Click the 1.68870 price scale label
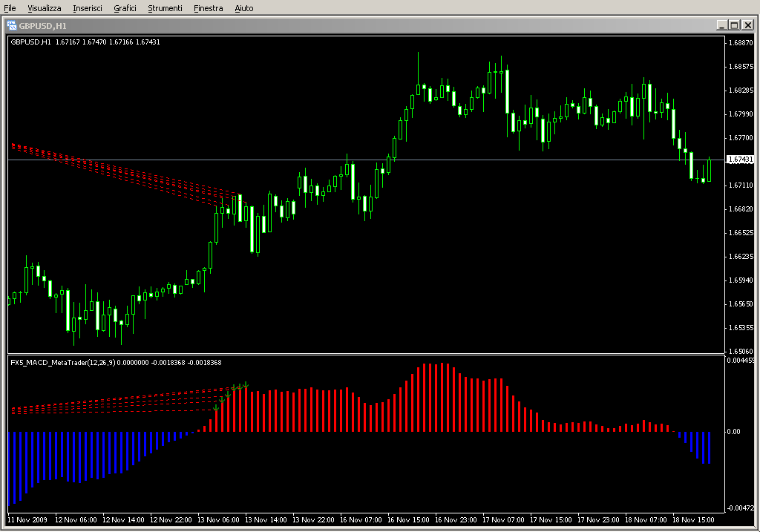 click(741, 42)
